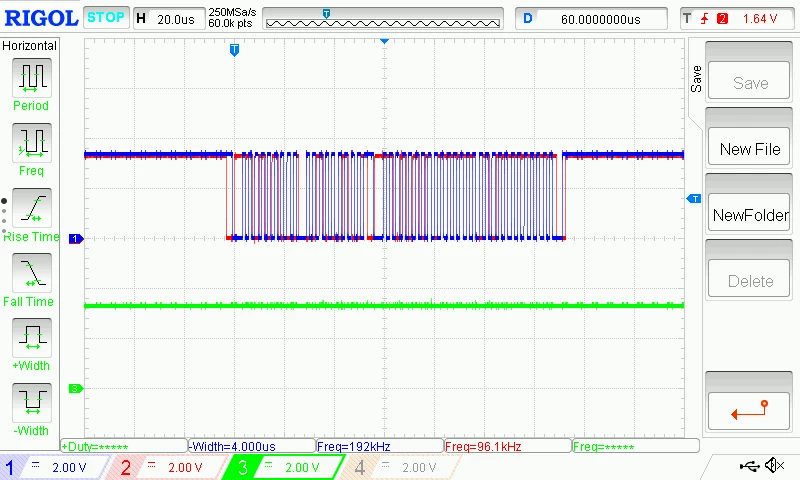
Task: Select the D 60.0000000us delay field
Action: (591, 19)
